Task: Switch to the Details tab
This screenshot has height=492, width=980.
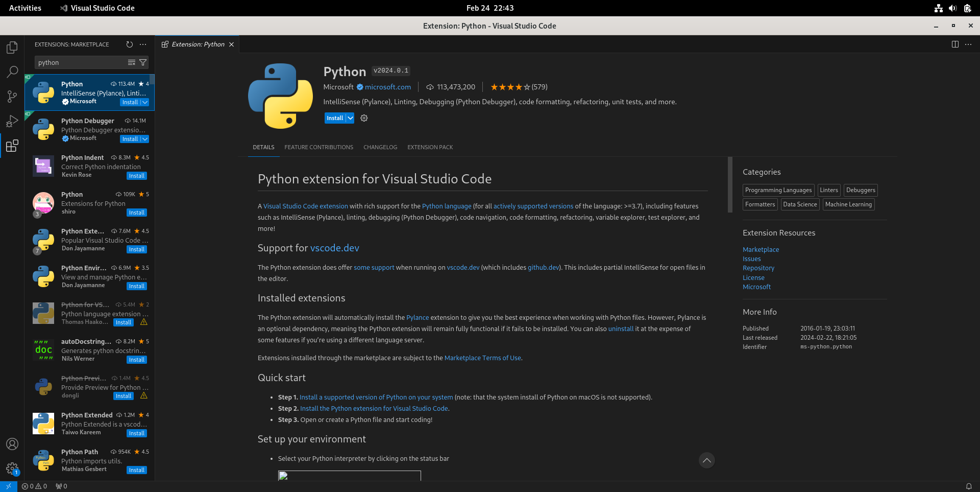Action: click(x=263, y=147)
